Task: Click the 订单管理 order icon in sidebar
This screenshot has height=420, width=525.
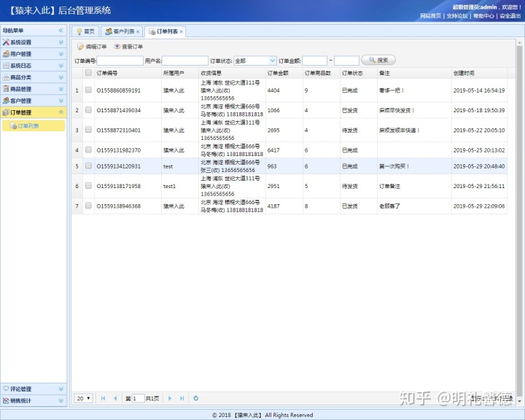Action: (6, 112)
